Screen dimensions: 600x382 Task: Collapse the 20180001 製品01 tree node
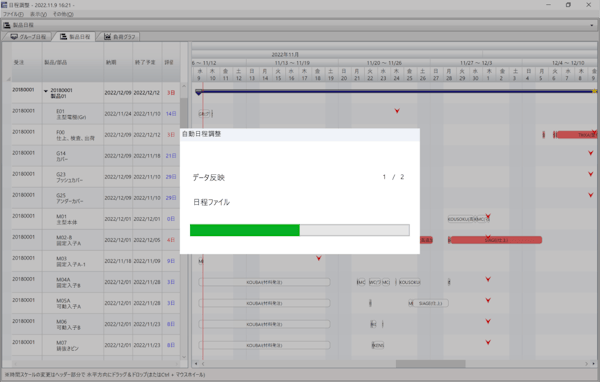coord(46,91)
